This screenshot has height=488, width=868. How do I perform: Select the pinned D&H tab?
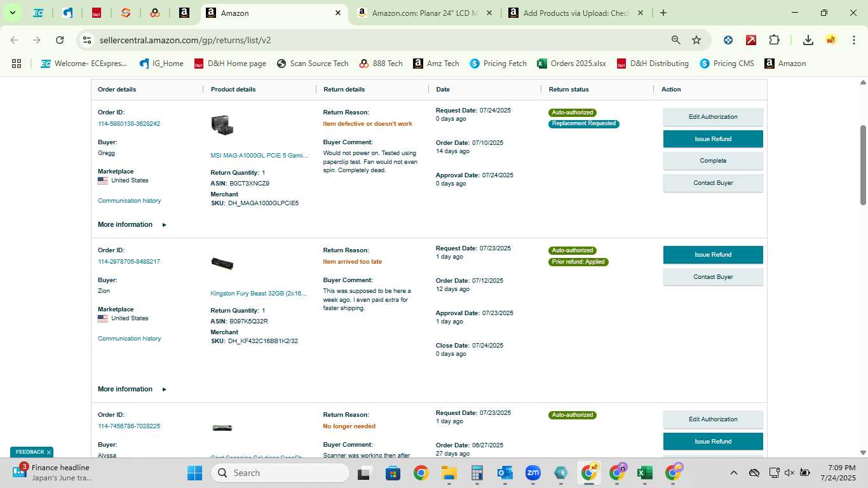pyautogui.click(x=97, y=13)
